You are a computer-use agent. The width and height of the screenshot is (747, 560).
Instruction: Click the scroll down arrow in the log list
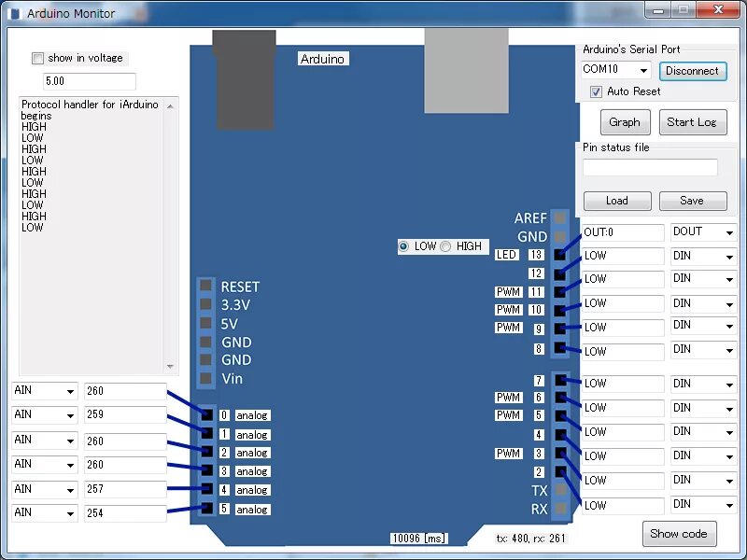(x=170, y=367)
